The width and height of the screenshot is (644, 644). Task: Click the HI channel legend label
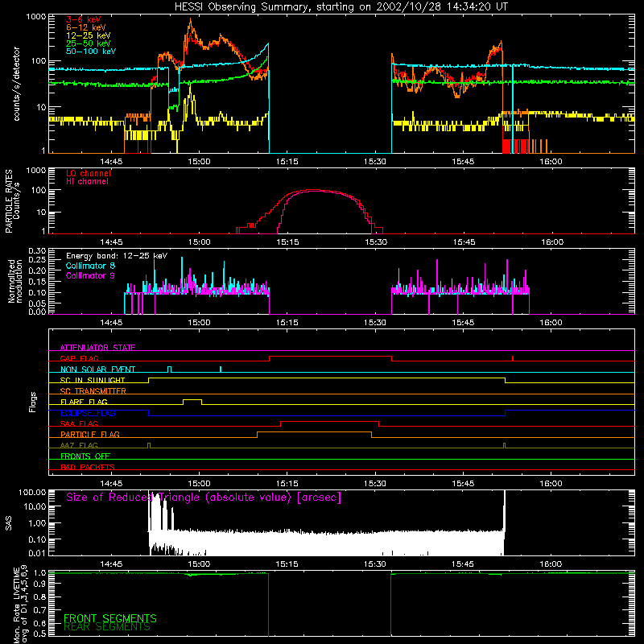point(87,182)
